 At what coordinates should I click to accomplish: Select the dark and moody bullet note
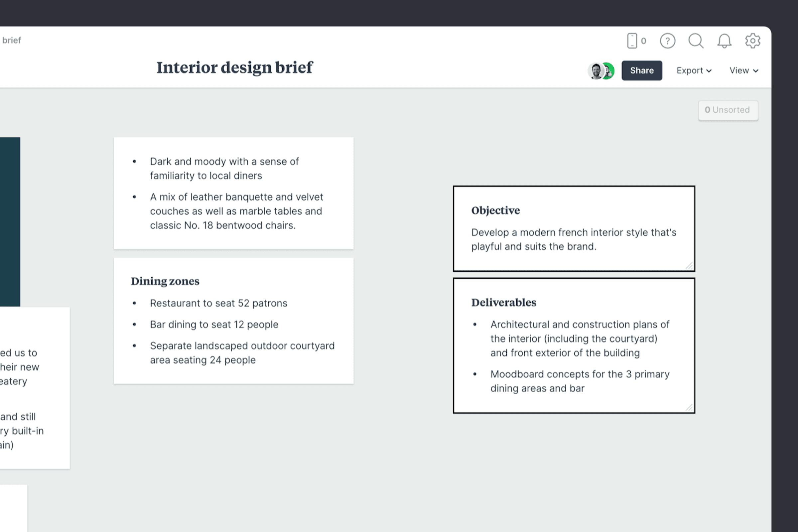[233, 193]
